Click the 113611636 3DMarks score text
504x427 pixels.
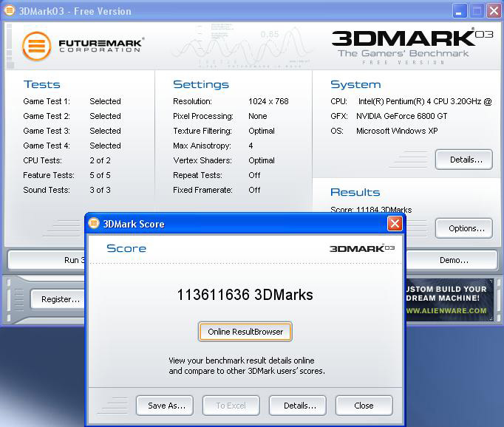pyautogui.click(x=245, y=295)
